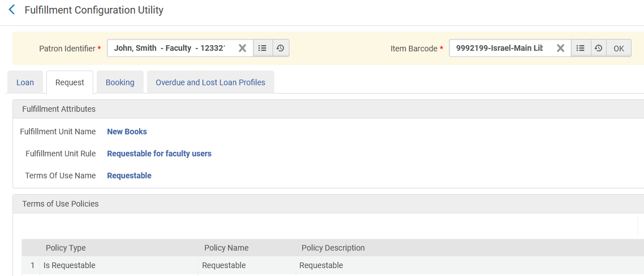This screenshot has width=644, height=276.
Task: Click inside the Item Barcode input field
Action: [499, 49]
